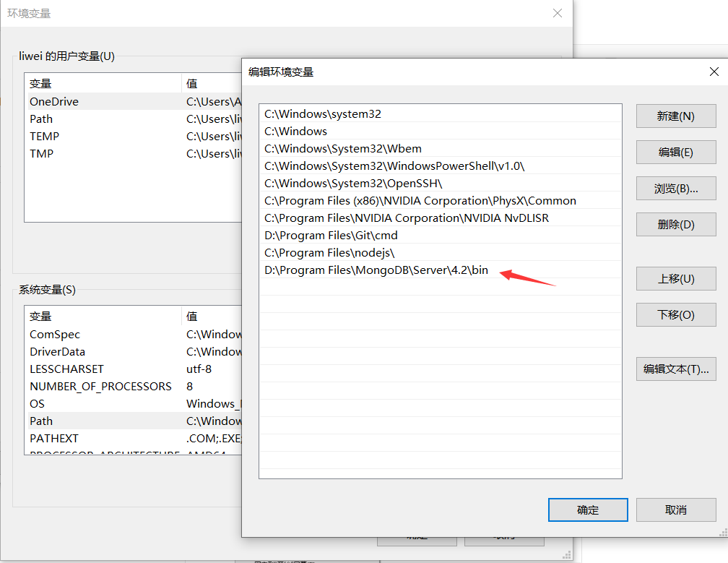Select the MongoDB\Server\4.2\bin path entry
Viewport: 728px width, 563px height.
(x=440, y=270)
